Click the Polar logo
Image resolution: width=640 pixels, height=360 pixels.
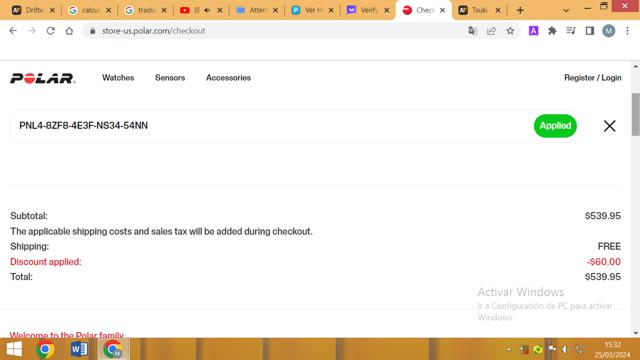point(42,78)
